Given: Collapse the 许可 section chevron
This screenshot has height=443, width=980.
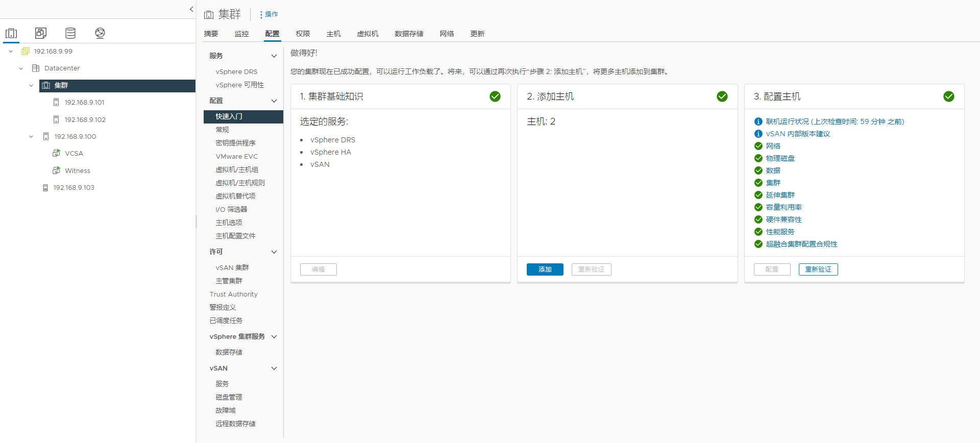Looking at the screenshot, I should [x=274, y=252].
